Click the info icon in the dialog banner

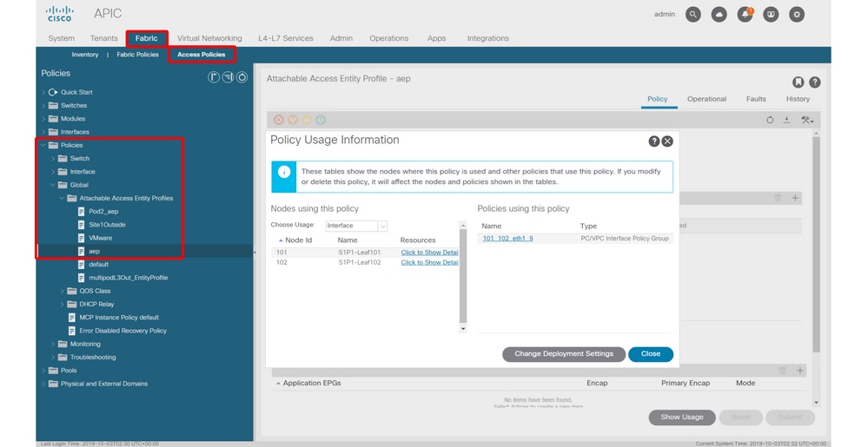pyautogui.click(x=284, y=172)
